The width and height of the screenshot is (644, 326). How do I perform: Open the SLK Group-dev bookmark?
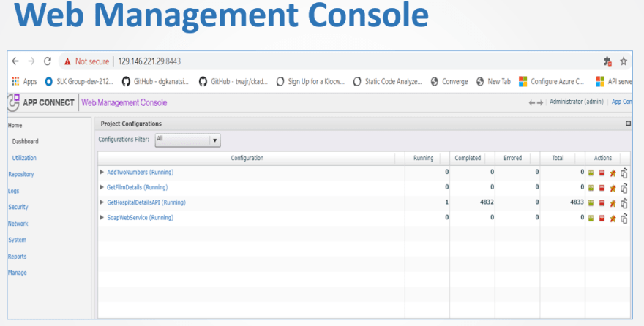(79, 81)
